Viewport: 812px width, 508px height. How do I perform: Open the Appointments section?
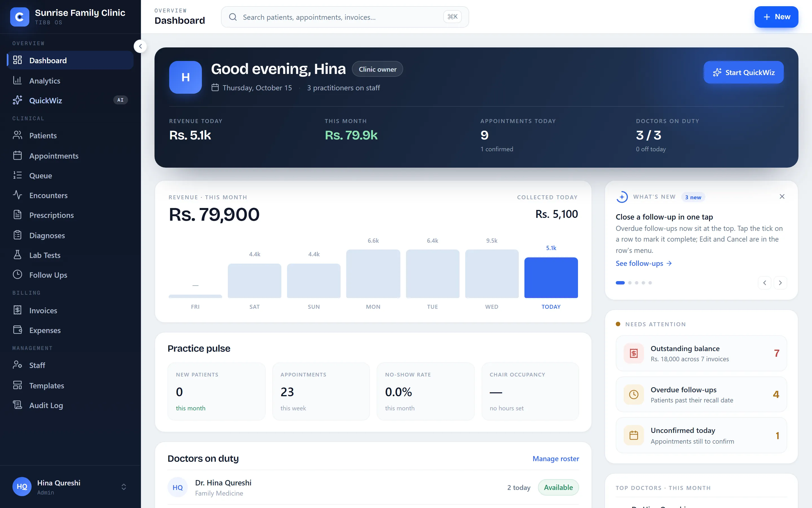pos(70,156)
